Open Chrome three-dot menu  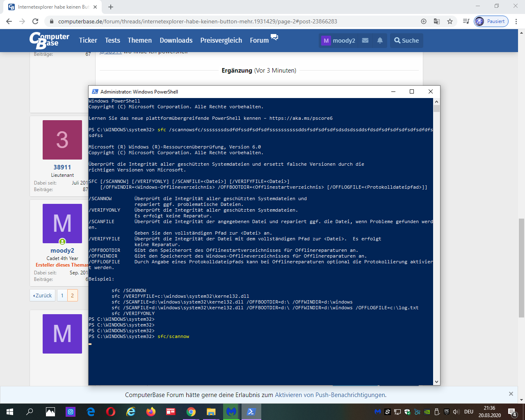(517, 21)
